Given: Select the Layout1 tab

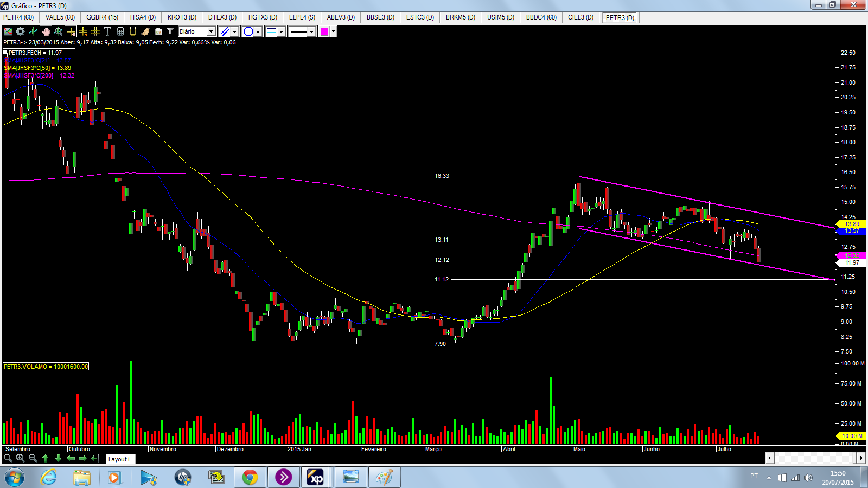Looking at the screenshot, I should (119, 459).
